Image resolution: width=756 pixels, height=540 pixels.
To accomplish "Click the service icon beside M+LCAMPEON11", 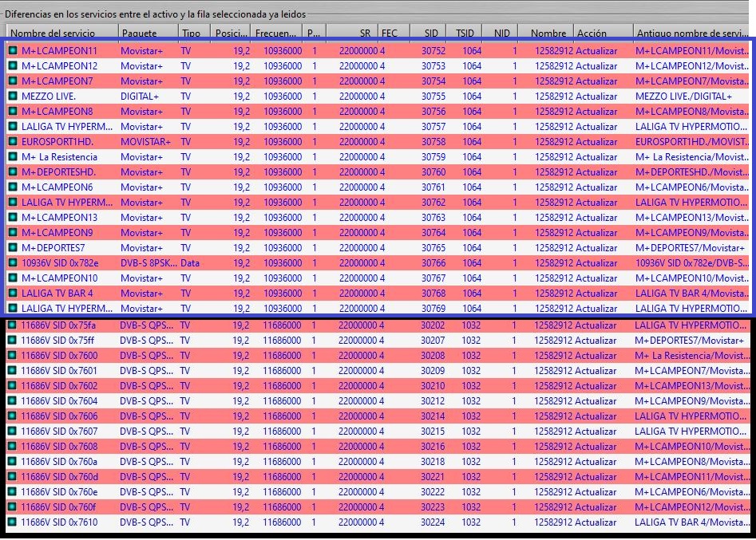I will pyautogui.click(x=13, y=50).
